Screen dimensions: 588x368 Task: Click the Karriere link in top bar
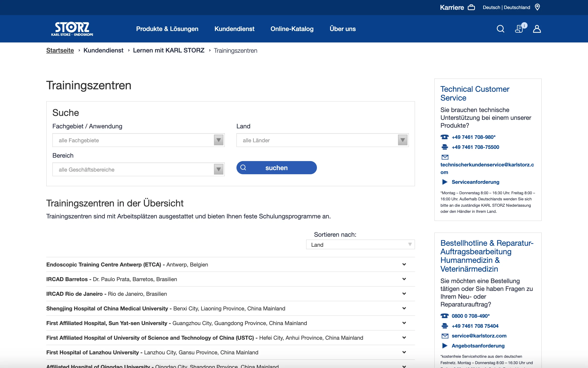point(452,7)
